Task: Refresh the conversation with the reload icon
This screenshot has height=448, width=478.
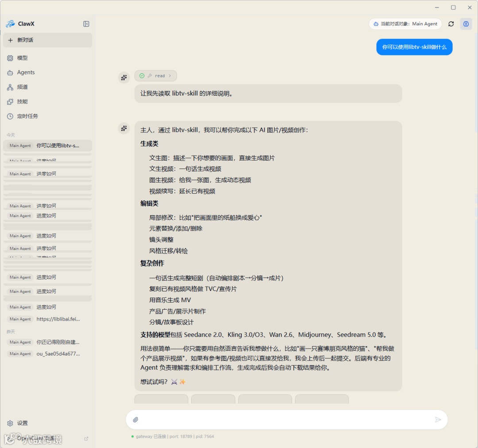Action: point(451,24)
